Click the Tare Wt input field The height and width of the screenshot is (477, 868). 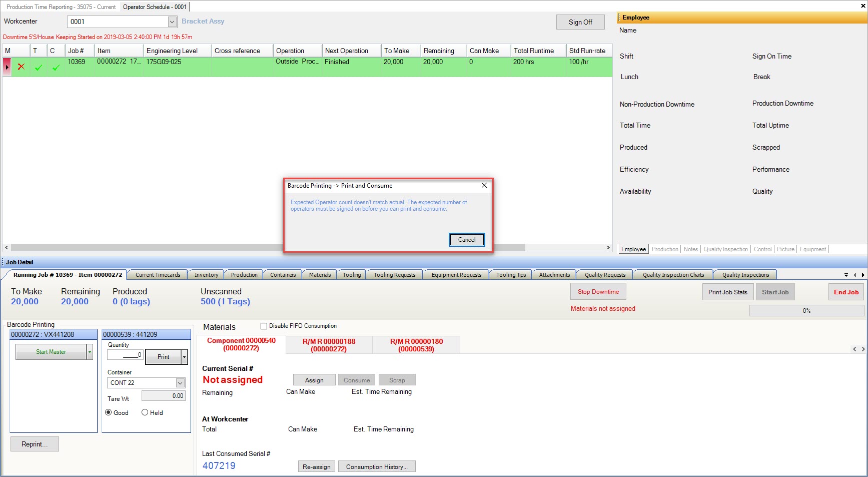[x=164, y=396]
